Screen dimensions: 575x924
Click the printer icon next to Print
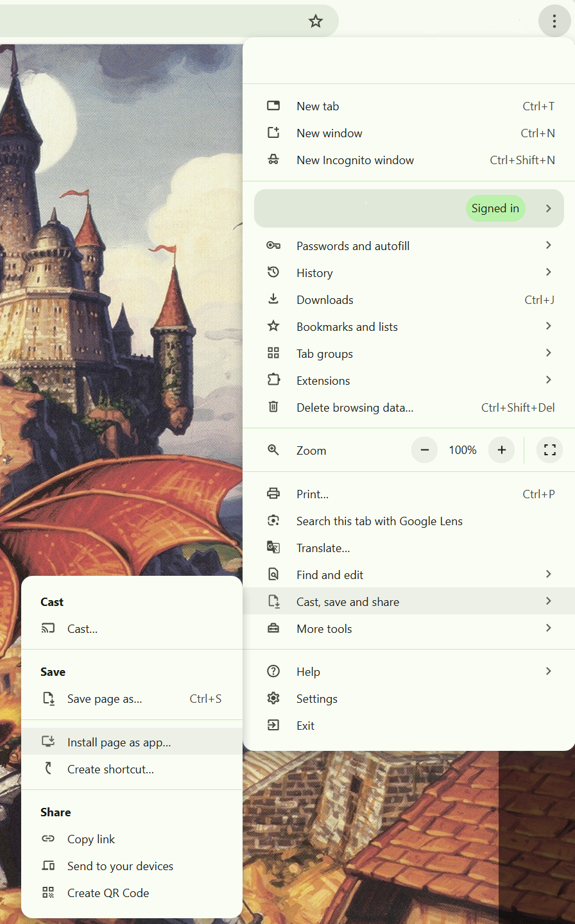click(273, 493)
